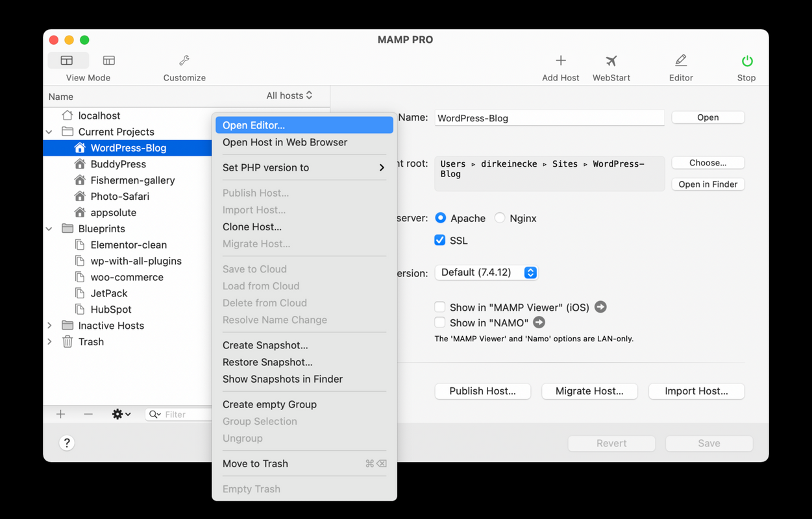Select Create Snapshot... menu entry
Screen dimensions: 812x519
[304, 345]
